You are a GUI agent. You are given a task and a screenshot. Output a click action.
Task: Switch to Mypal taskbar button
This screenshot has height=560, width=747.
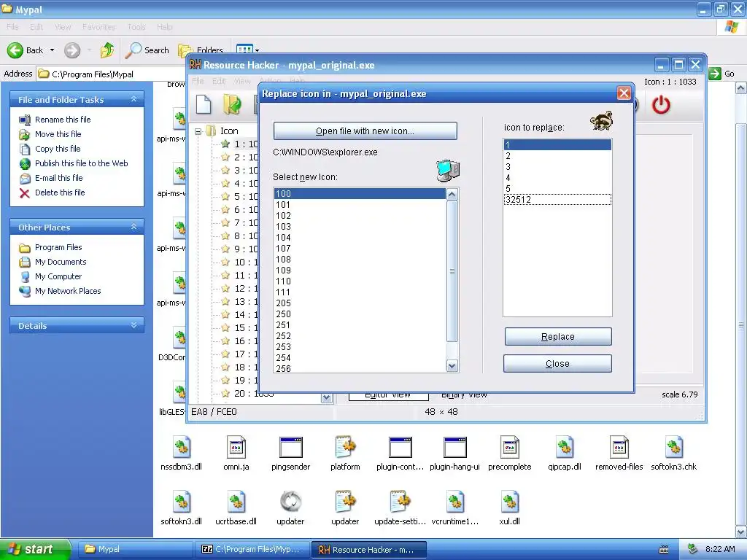(x=134, y=549)
